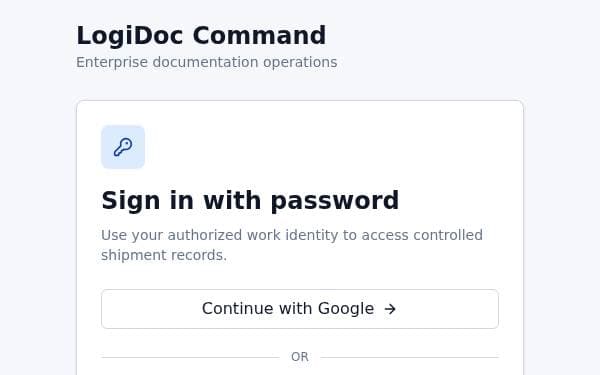Continue with Google sign-in
This screenshot has width=600, height=375.
tap(300, 309)
